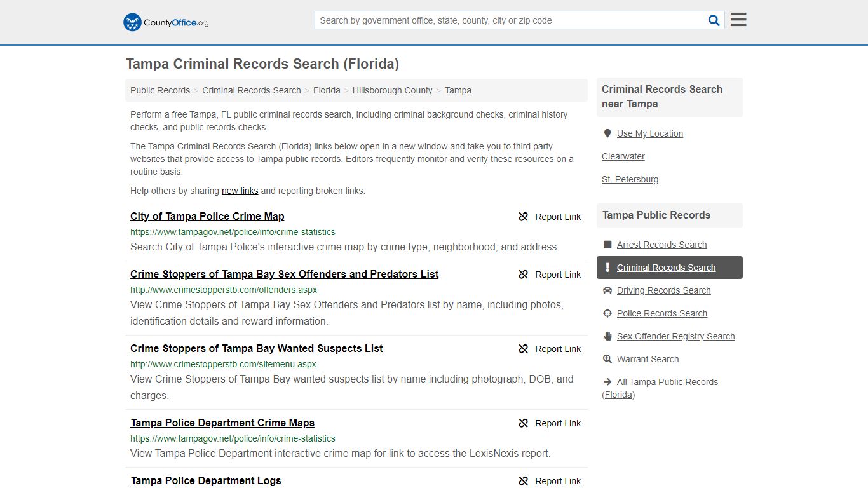Open Driving Records Search
The image size is (868, 488).
click(x=664, y=290)
